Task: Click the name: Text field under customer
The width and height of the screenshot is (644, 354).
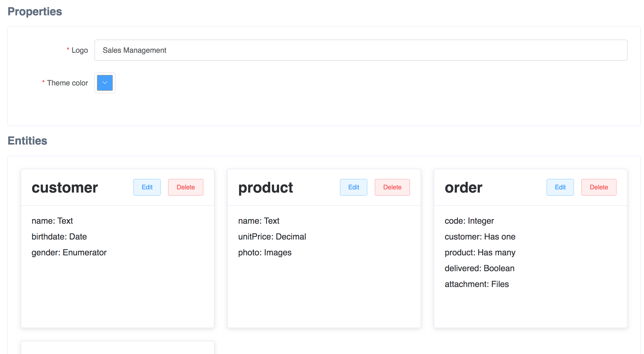Action: point(52,221)
